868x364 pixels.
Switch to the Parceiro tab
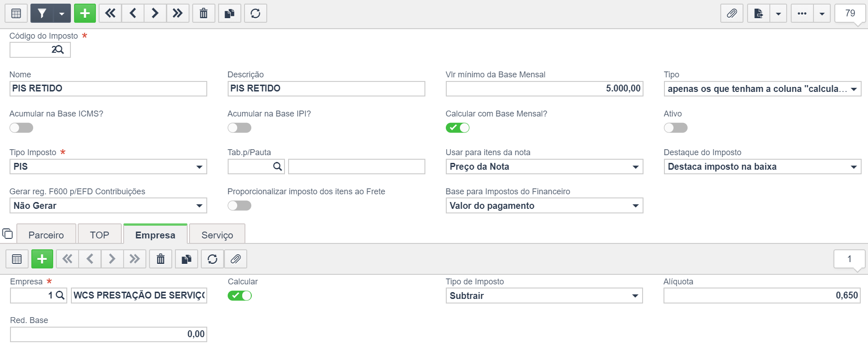pyautogui.click(x=46, y=235)
